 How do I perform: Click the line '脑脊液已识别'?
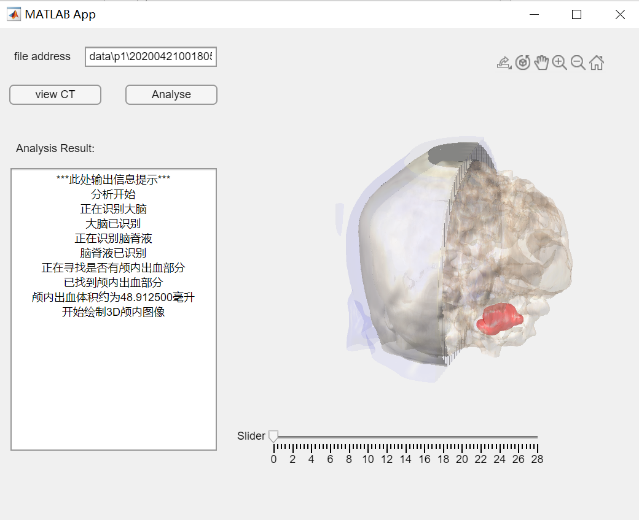(113, 253)
